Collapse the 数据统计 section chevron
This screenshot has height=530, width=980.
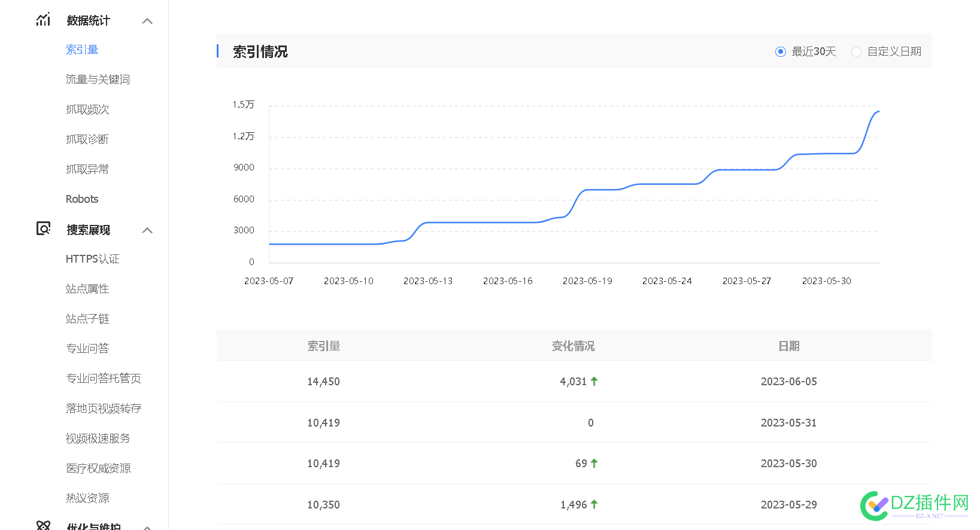coord(147,21)
